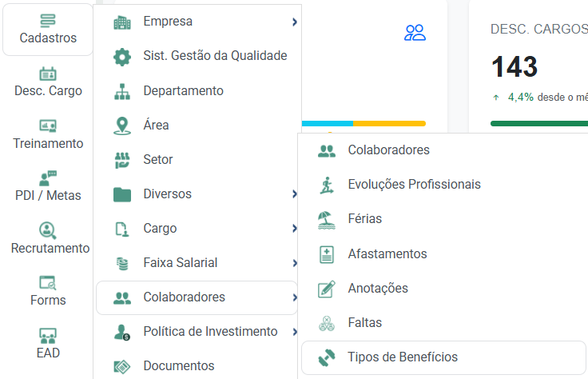
Task: Open the EAD sidebar icon
Action: pyautogui.click(x=48, y=336)
